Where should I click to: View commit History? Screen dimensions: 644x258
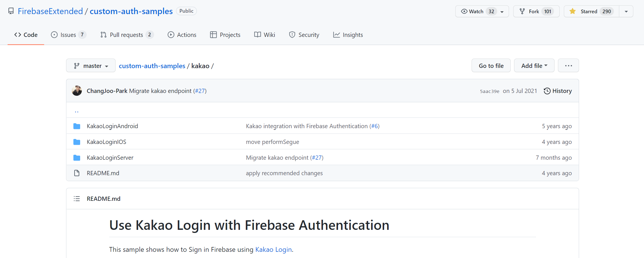(x=558, y=91)
